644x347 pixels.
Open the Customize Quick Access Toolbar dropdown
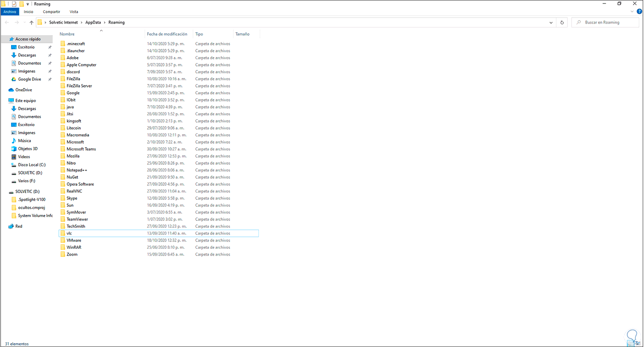[x=28, y=4]
